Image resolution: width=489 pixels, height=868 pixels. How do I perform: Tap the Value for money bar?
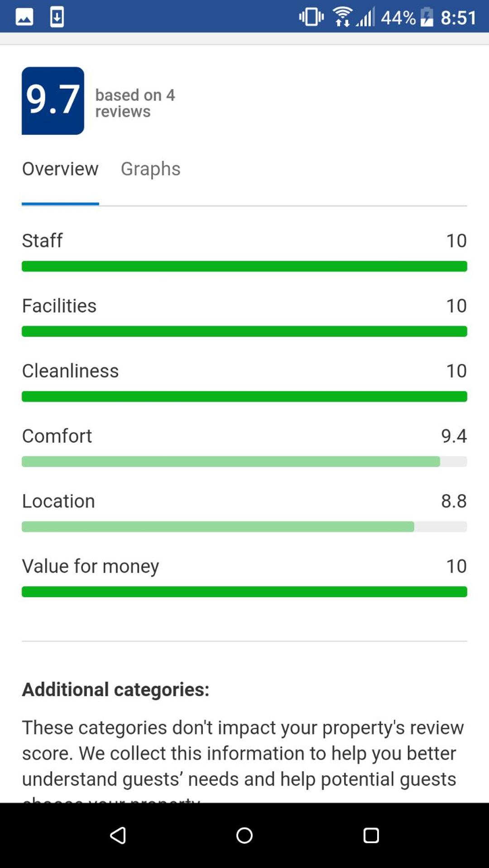pyautogui.click(x=244, y=592)
